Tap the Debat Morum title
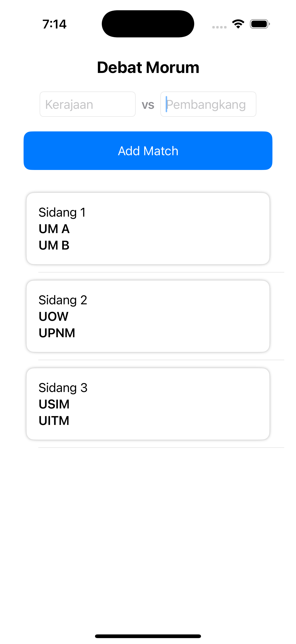The height and width of the screenshot is (644, 296). (148, 68)
